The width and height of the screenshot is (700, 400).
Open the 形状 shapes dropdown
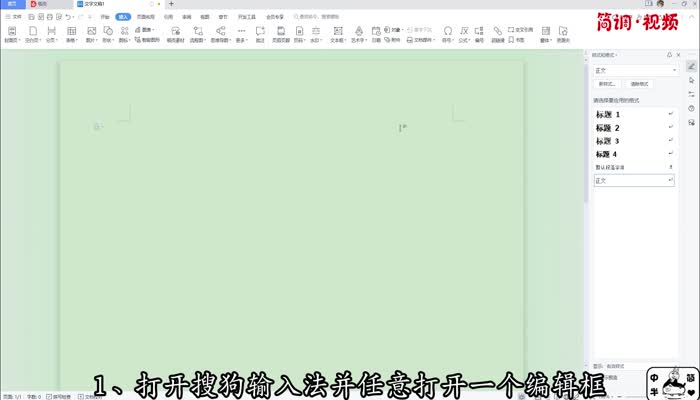point(107,35)
